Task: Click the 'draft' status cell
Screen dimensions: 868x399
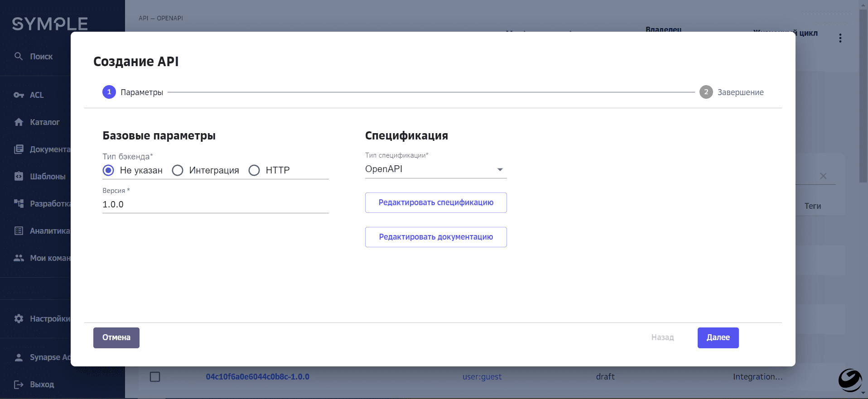Action: click(605, 377)
